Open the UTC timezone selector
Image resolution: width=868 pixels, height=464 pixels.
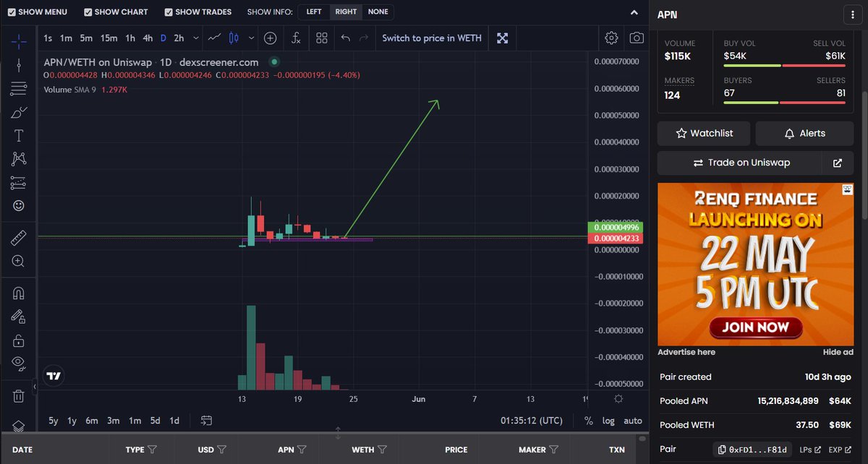point(532,420)
